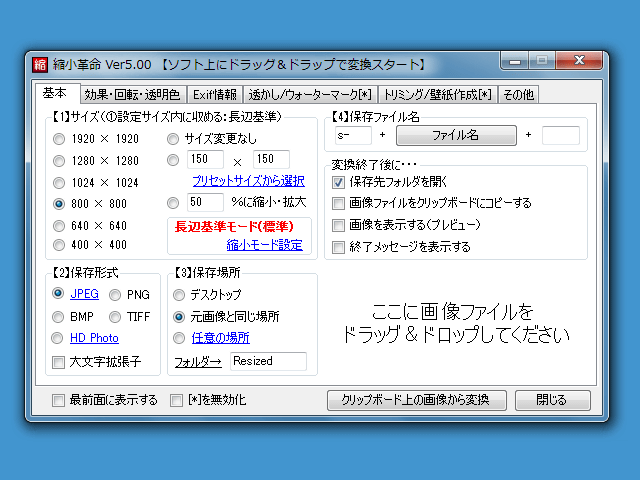Click the image drag and drop area text
The height and width of the screenshot is (480, 640).
[x=455, y=324]
